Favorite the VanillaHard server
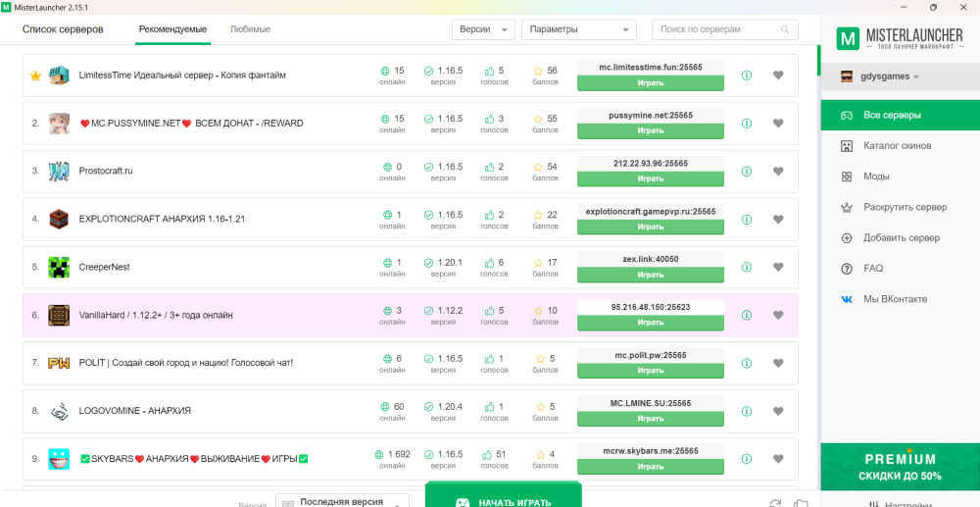Image resolution: width=980 pixels, height=507 pixels. (x=778, y=315)
